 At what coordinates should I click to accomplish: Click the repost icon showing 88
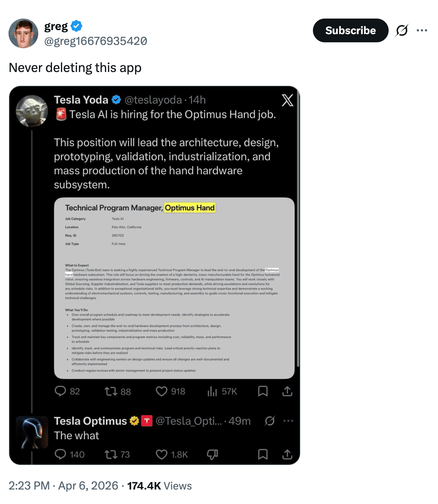[x=111, y=391]
